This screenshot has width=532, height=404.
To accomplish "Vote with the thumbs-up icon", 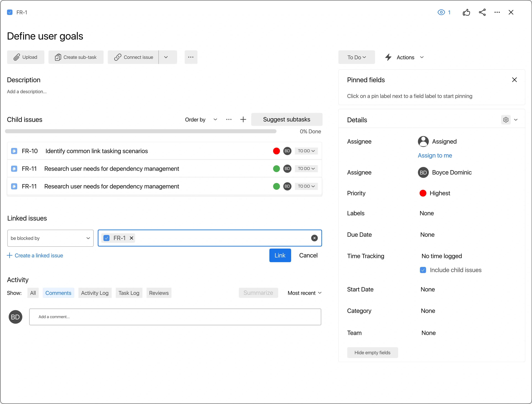I will point(466,12).
